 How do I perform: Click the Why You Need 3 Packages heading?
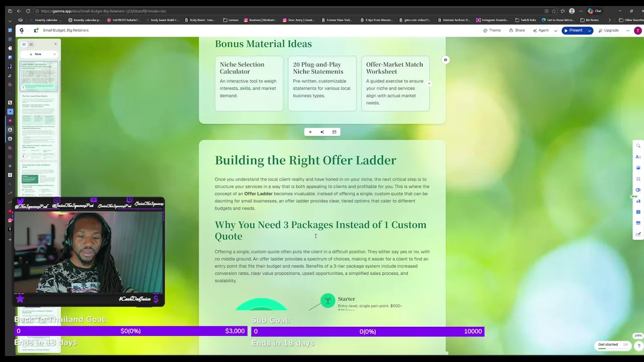[x=320, y=230]
